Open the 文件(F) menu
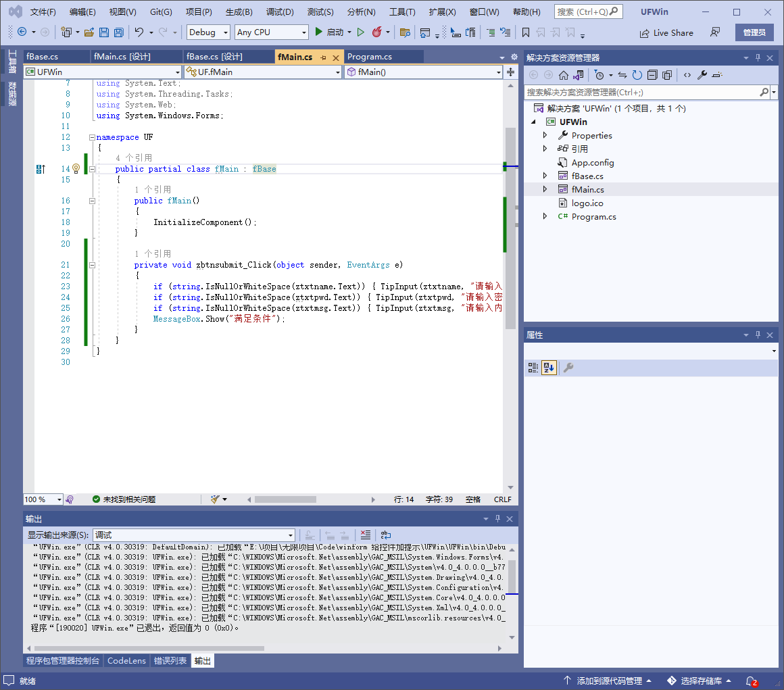 coord(43,12)
